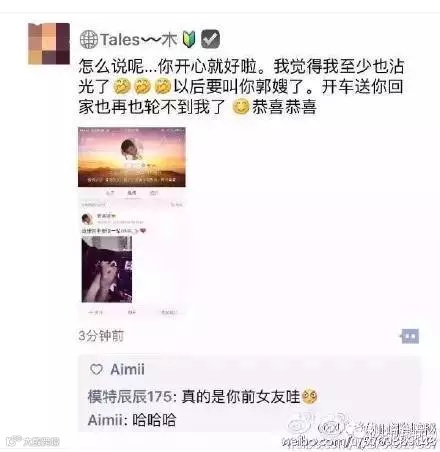The image size is (440, 452).
Task: Open the sunset banner in attached screenshot
Action: (x=132, y=157)
